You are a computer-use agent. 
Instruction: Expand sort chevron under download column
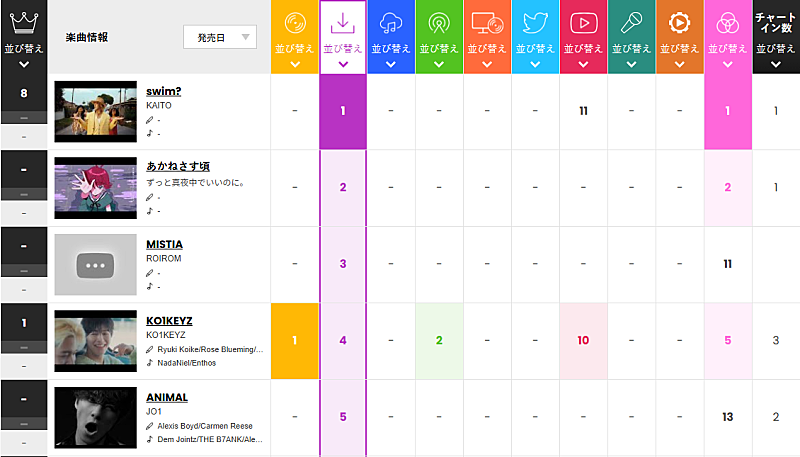pos(343,65)
